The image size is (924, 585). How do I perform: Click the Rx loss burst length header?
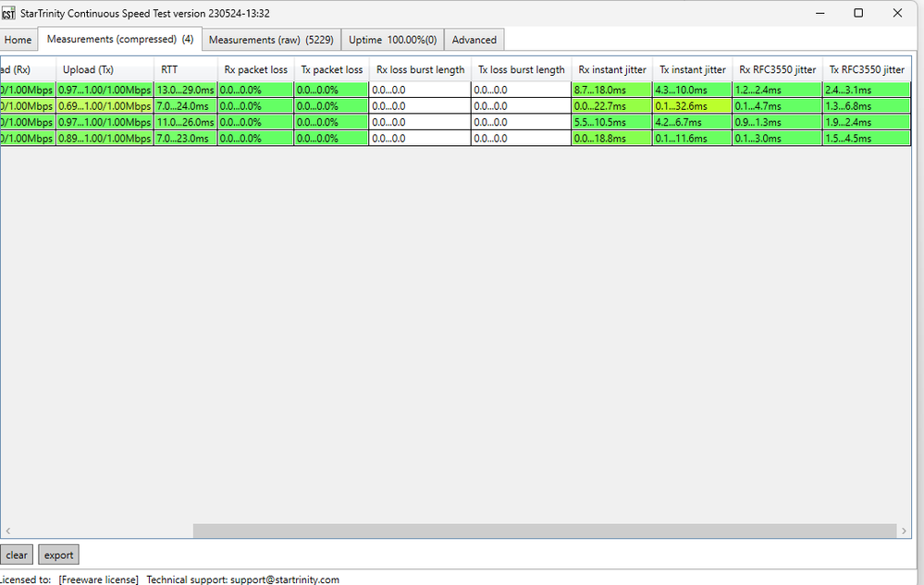coord(420,69)
